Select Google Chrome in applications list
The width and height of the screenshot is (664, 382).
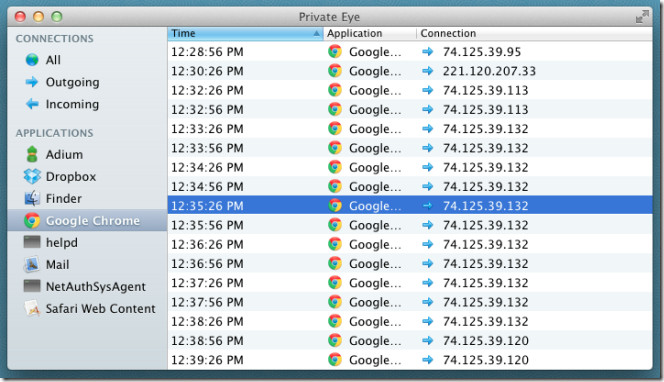coord(92,221)
